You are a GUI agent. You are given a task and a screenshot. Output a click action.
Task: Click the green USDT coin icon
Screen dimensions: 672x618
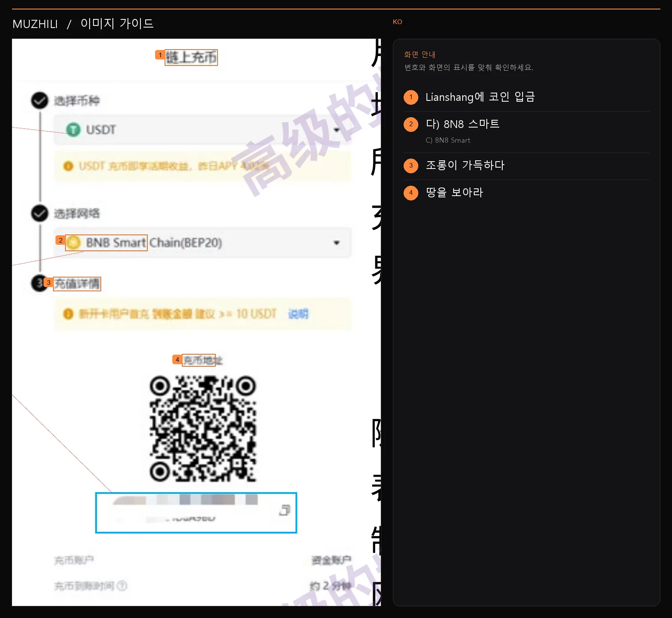click(73, 129)
